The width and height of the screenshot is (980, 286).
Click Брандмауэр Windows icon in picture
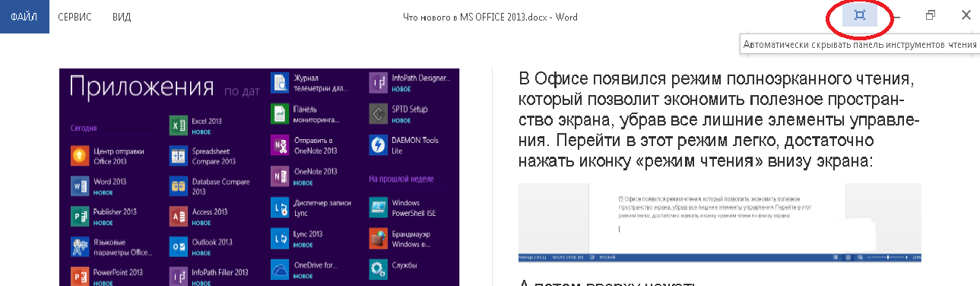[x=379, y=238]
